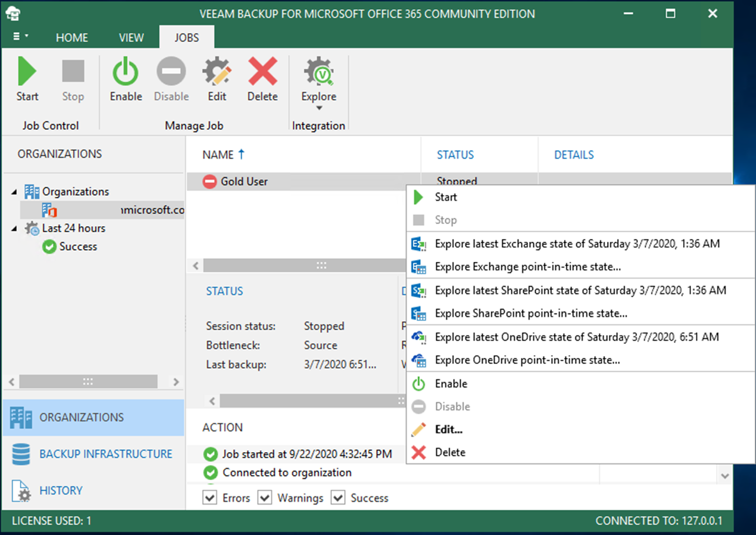Toggle the Success filter checkbox
This screenshot has height=535, width=756.
338,498
